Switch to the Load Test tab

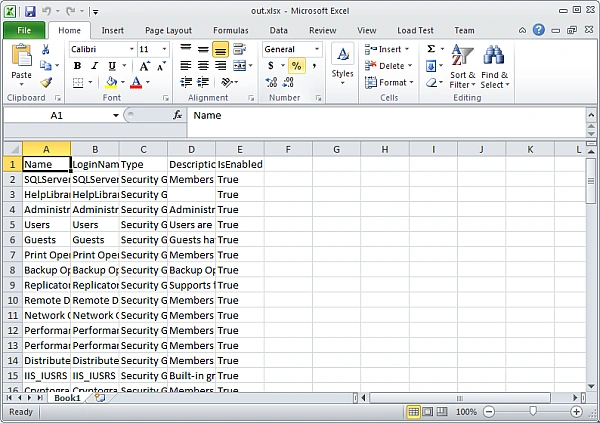coord(415,30)
